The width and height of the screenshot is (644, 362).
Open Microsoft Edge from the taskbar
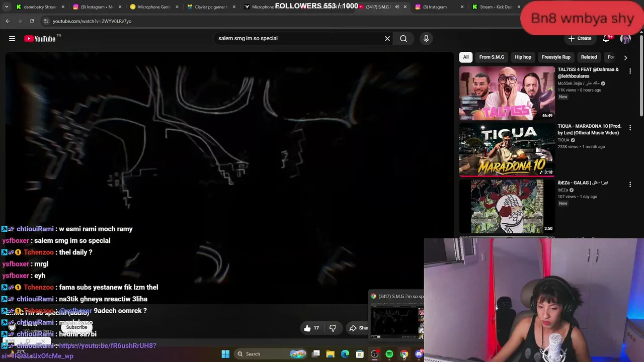pyautogui.click(x=345, y=354)
